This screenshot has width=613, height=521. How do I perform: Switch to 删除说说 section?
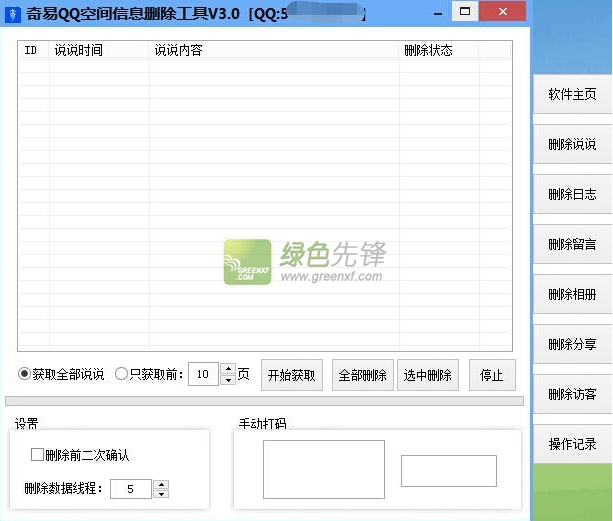572,144
